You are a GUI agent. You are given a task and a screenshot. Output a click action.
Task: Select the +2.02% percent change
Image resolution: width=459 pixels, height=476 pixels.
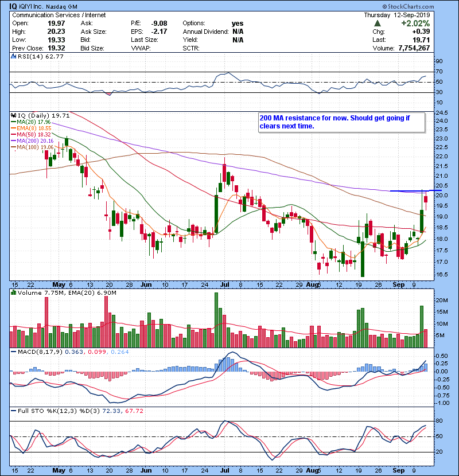pyautogui.click(x=415, y=24)
